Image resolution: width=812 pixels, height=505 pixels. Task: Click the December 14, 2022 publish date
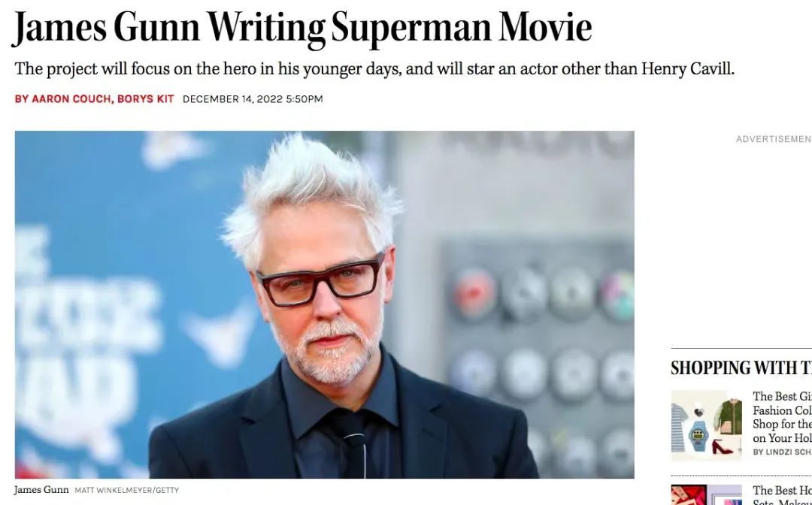(x=253, y=99)
